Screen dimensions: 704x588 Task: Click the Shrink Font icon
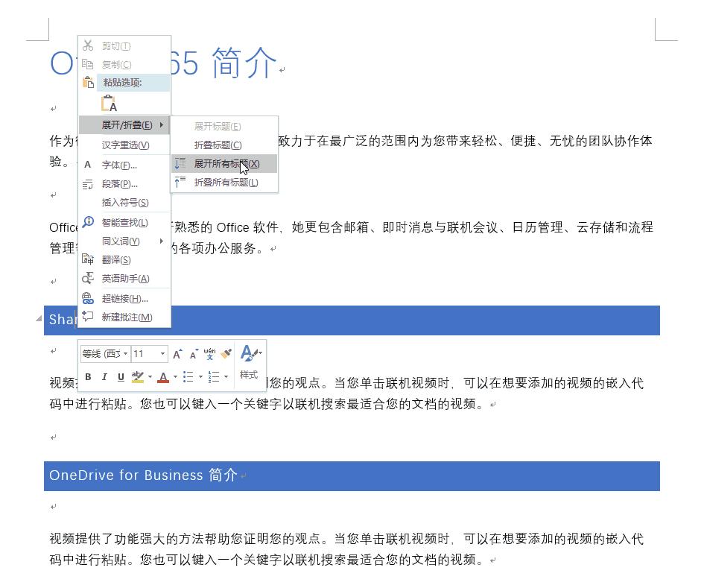pos(192,354)
